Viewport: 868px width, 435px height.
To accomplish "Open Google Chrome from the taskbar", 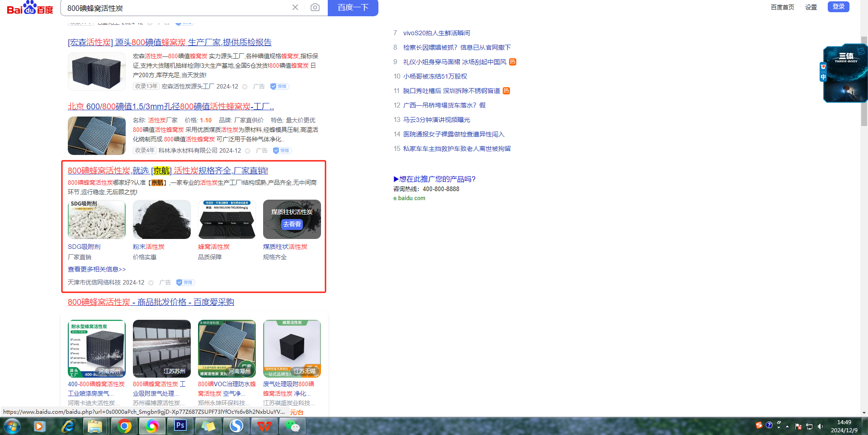I will click(124, 426).
